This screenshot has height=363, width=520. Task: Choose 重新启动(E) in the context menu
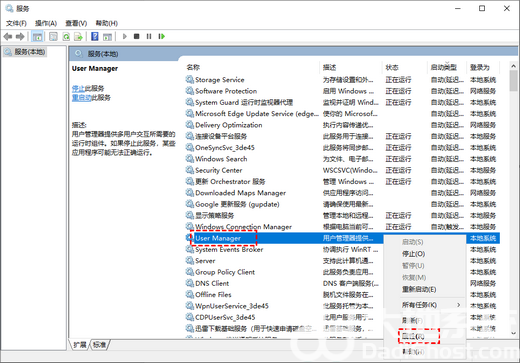tap(419, 289)
